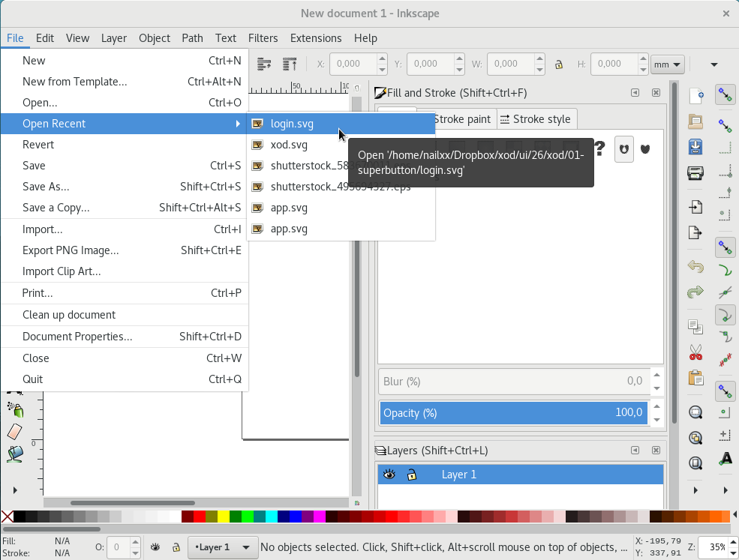
Task: Toggle snap nodes, paths and handles
Action: (725, 247)
